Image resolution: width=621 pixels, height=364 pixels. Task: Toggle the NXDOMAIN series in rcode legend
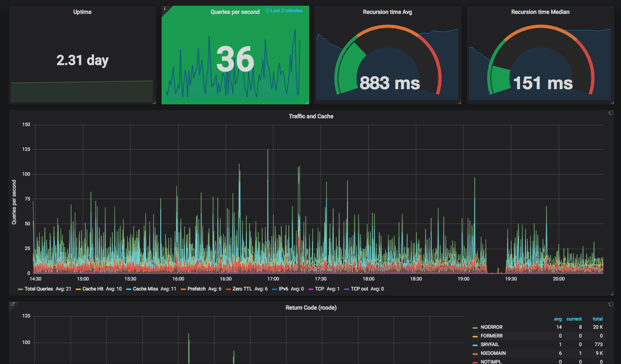click(x=493, y=353)
